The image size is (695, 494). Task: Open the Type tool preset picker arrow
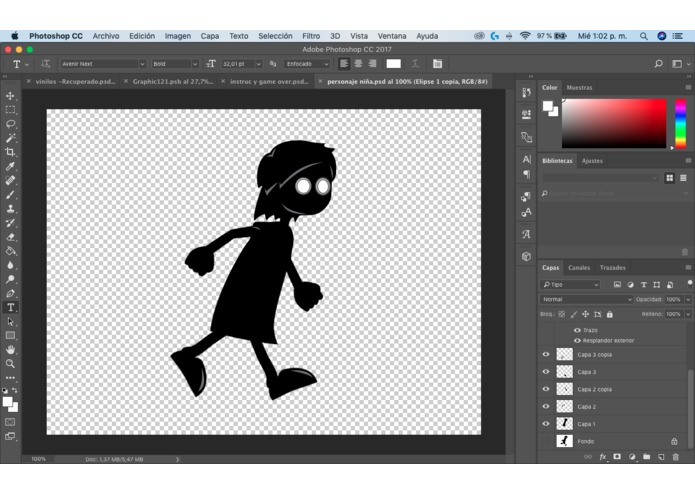[x=27, y=64]
